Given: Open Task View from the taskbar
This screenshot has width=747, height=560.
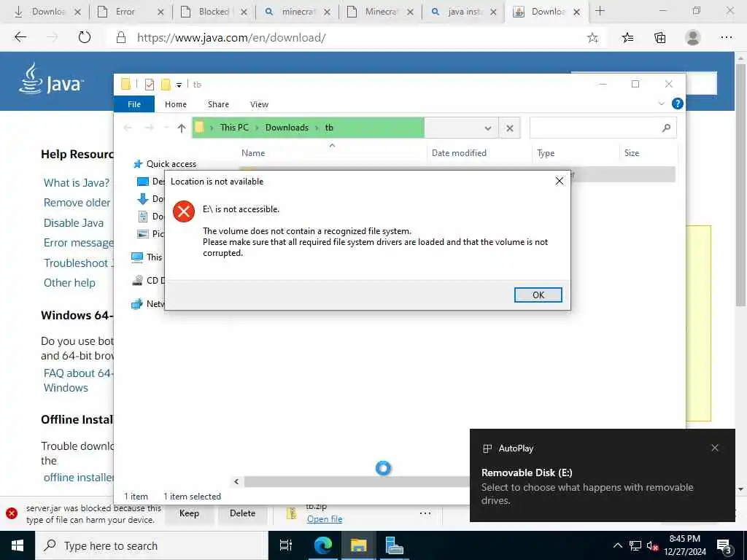Looking at the screenshot, I should (x=285, y=545).
